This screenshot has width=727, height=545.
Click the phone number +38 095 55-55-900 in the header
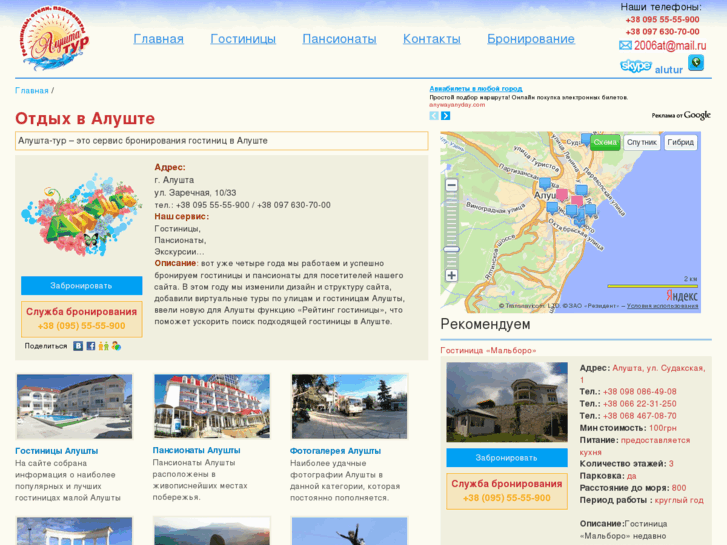tap(662, 19)
